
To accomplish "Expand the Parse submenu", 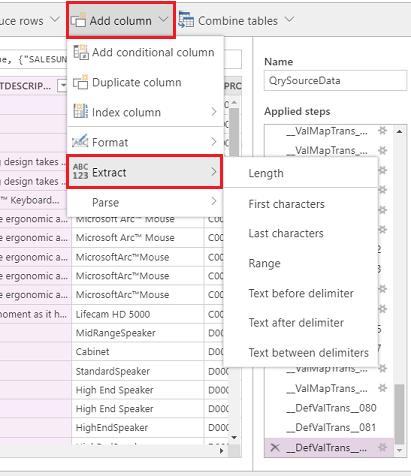I will click(x=145, y=202).
